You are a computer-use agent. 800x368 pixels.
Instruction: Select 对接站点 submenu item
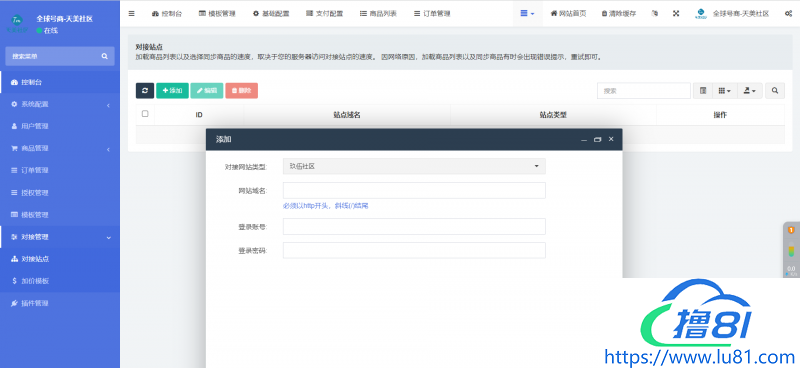coord(60,259)
